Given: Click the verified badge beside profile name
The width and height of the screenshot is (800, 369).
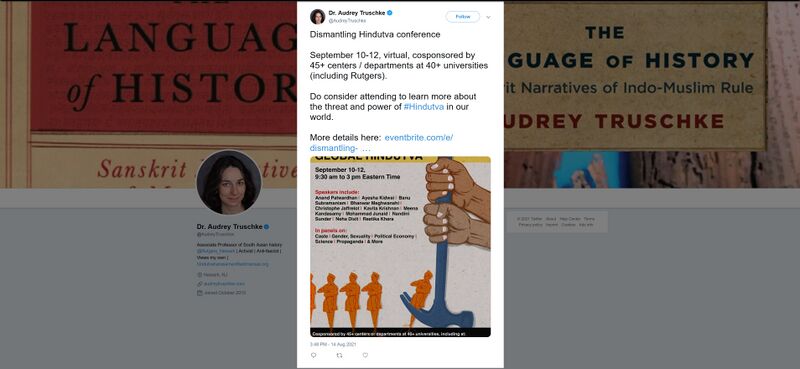Looking at the screenshot, I should point(266,227).
